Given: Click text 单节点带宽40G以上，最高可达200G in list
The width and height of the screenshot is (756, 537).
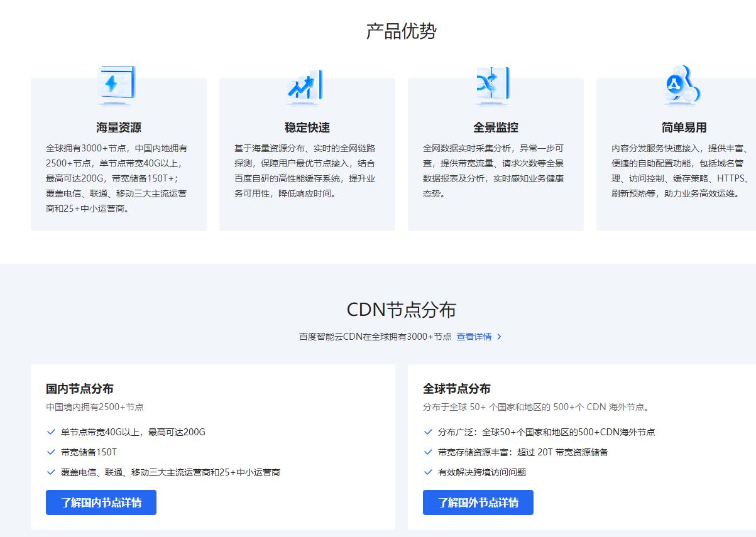Looking at the screenshot, I should coord(133,432).
